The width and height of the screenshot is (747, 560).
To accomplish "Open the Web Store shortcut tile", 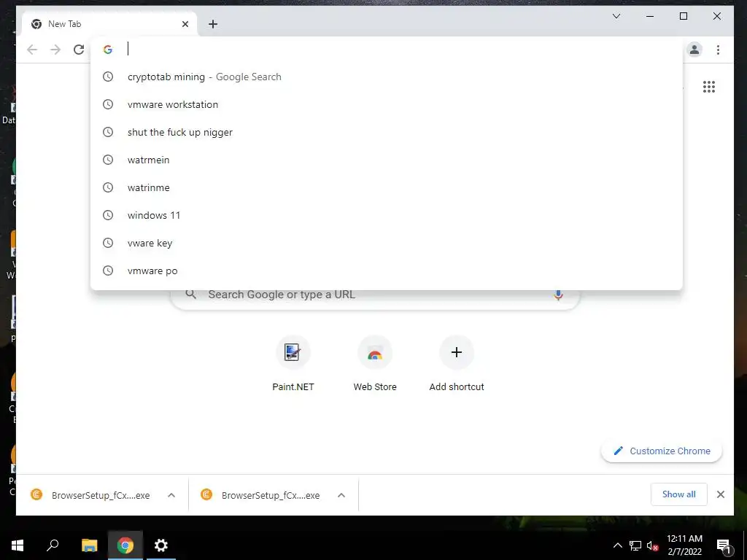I will click(x=375, y=364).
